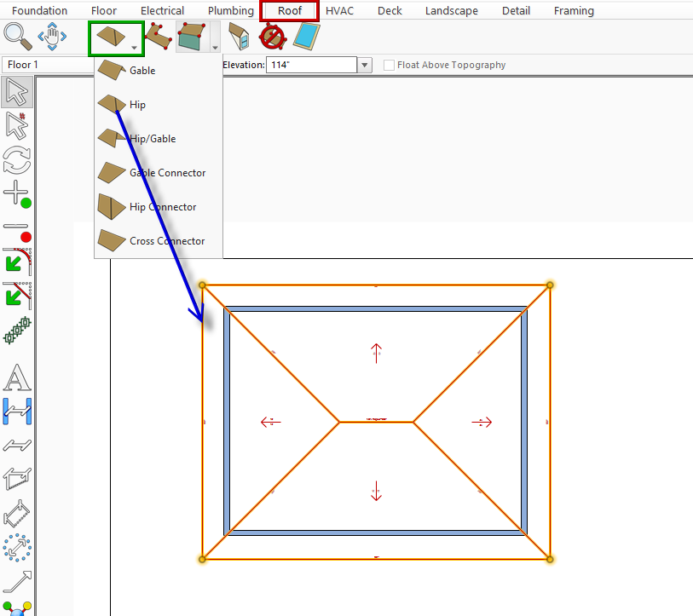Click the automatic roof tool icon

pyautogui.click(x=111, y=37)
